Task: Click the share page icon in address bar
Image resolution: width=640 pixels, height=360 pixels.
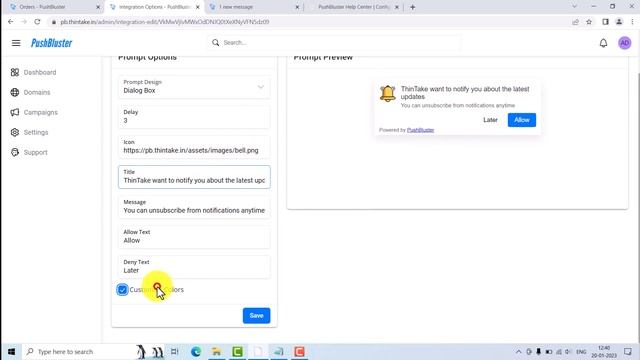Action: click(576, 22)
